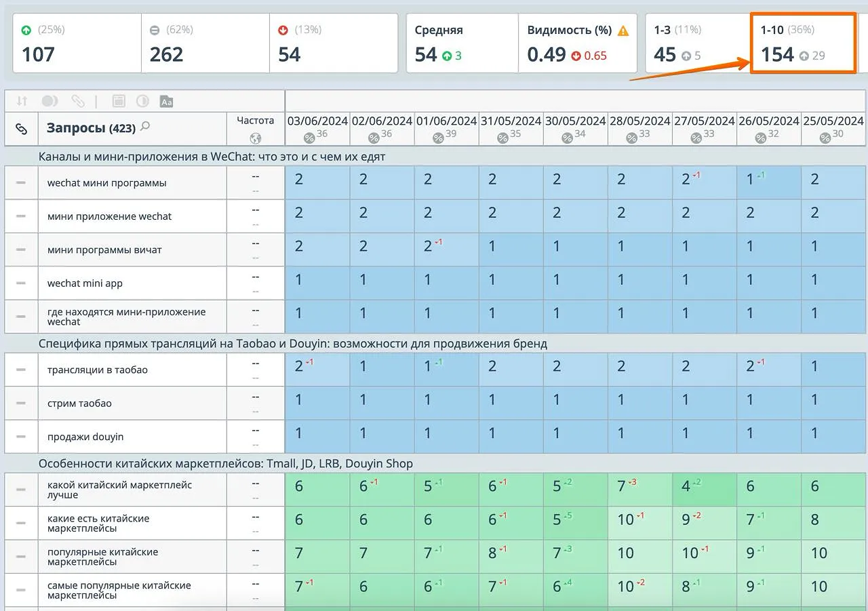The height and width of the screenshot is (611, 868).
Task: Click the Aa text size icon
Action: [x=166, y=102]
